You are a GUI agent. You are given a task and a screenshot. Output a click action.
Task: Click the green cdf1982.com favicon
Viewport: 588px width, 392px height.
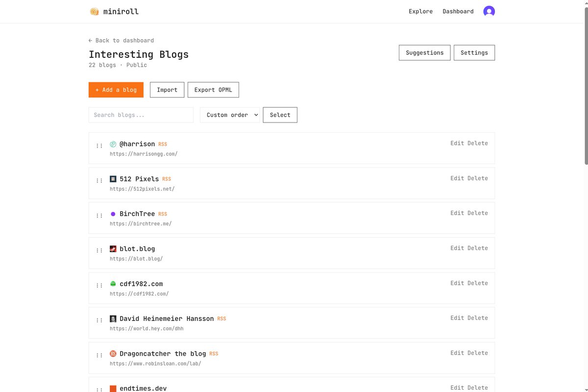113,284
